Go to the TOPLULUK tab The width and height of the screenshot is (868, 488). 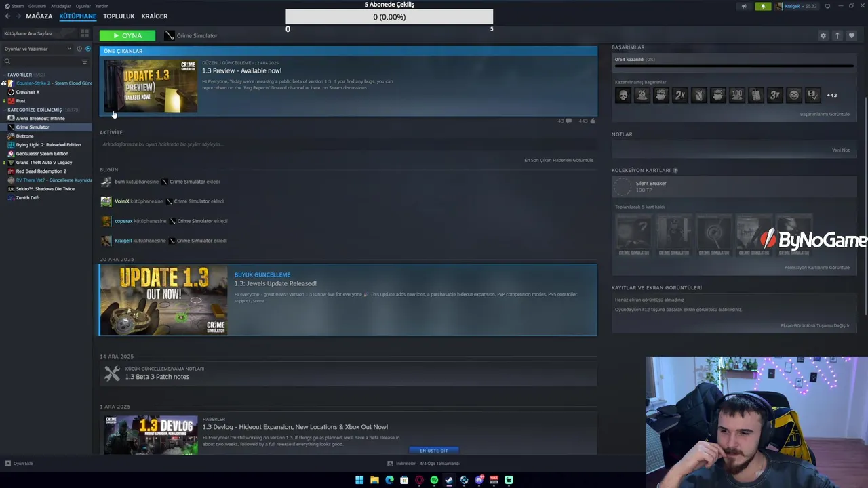119,16
